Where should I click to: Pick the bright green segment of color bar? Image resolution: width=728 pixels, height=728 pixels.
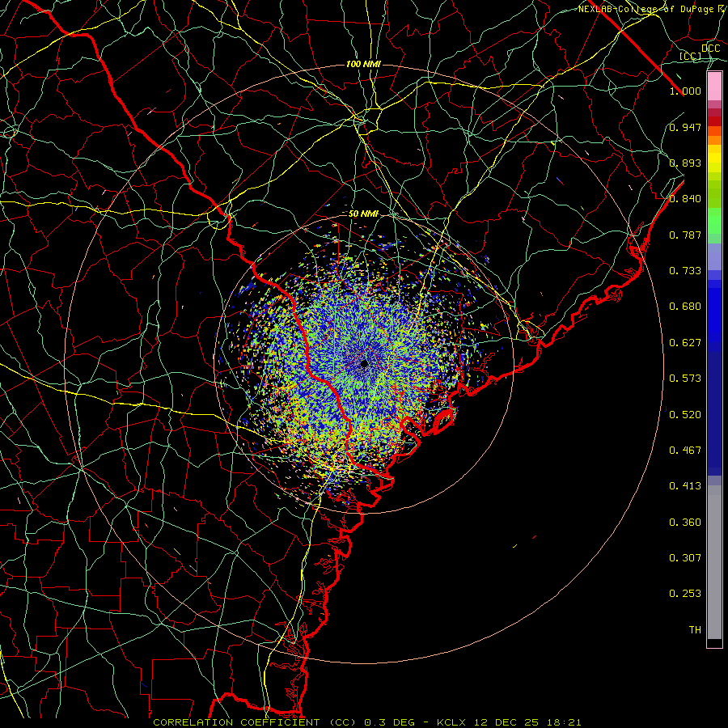point(714,221)
